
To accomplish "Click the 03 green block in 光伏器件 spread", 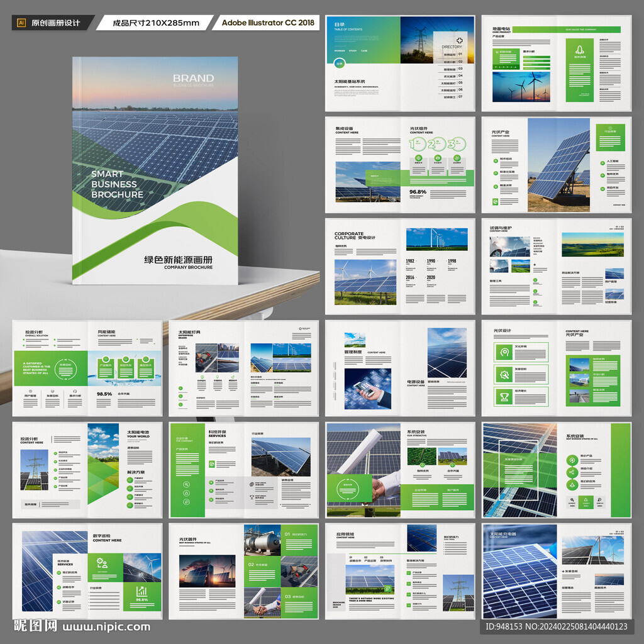I will (299, 602).
